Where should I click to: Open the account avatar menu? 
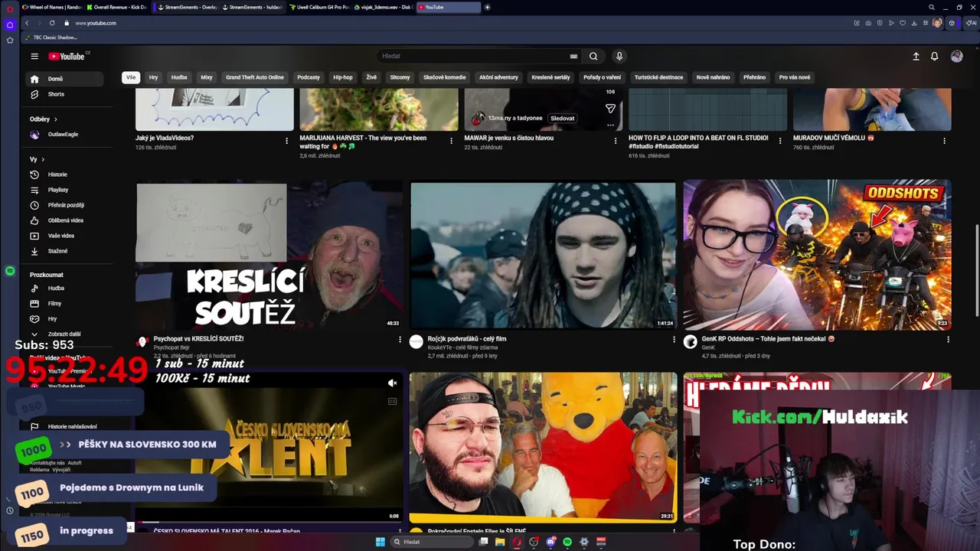click(956, 56)
